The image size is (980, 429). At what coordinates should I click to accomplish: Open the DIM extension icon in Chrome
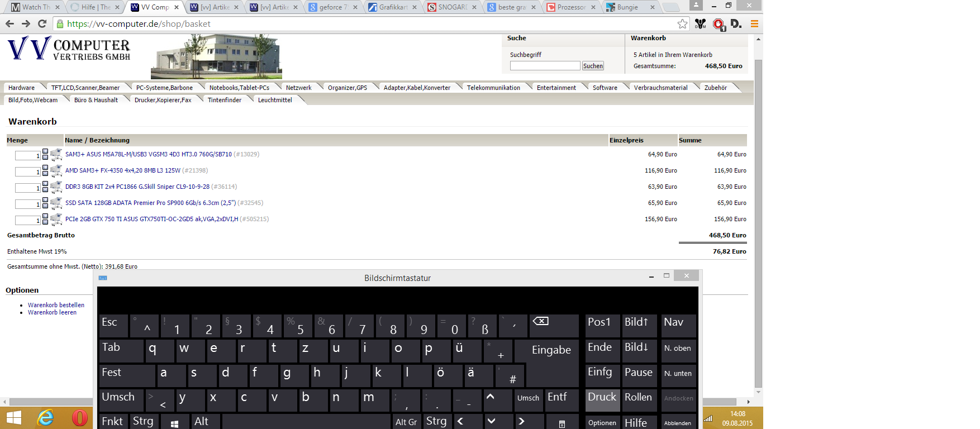(x=700, y=23)
